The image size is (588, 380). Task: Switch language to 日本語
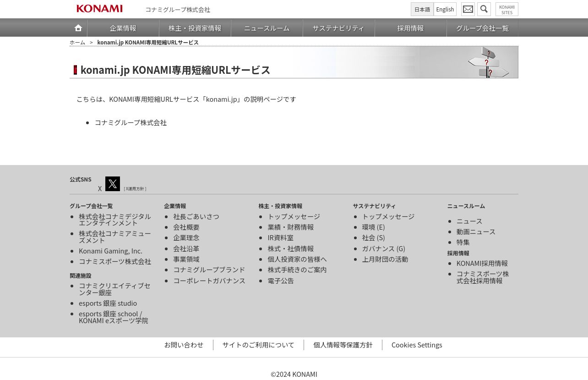[x=422, y=9]
